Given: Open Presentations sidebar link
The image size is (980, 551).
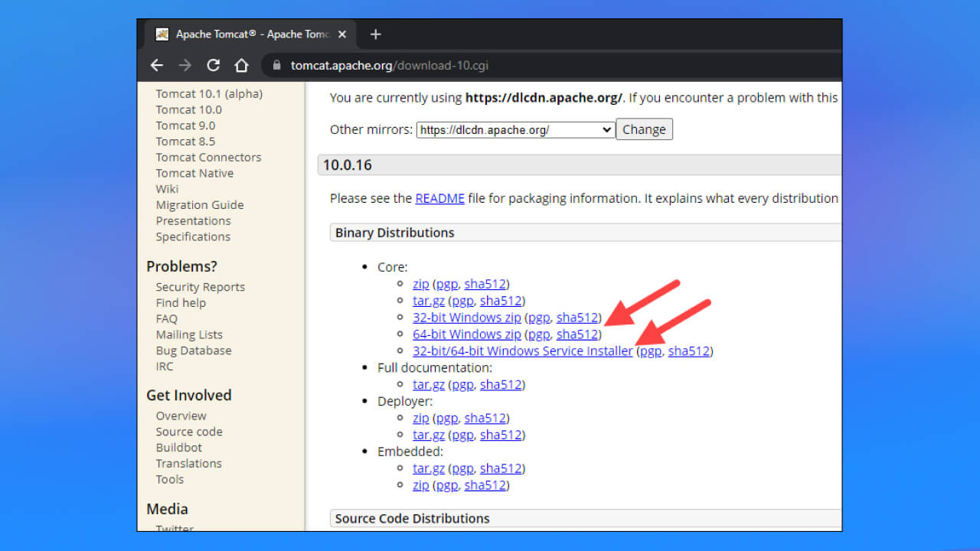Looking at the screenshot, I should [x=194, y=221].
